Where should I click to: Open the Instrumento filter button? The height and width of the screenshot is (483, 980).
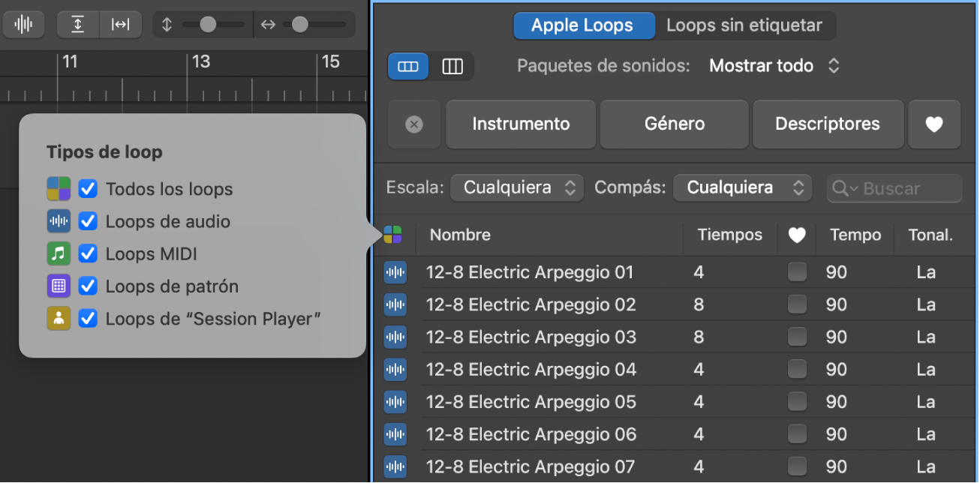520,124
